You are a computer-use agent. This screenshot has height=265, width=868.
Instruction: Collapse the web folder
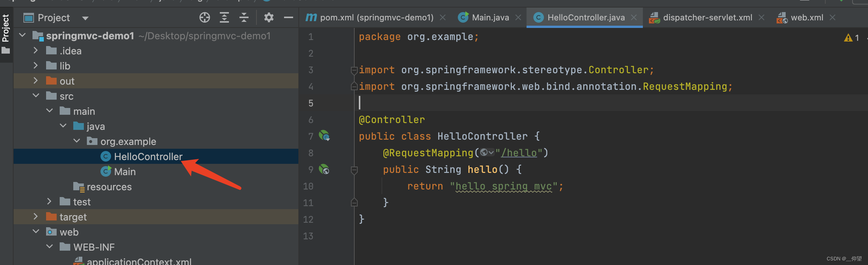[36, 232]
